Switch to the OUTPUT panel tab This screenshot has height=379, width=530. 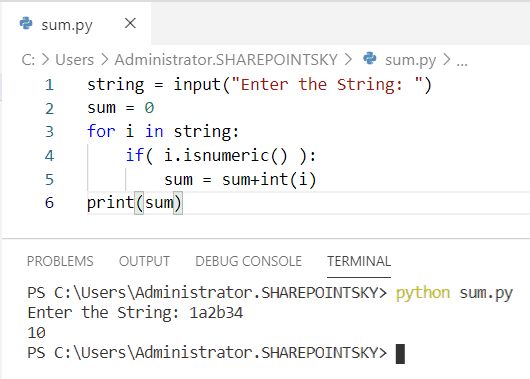(144, 261)
